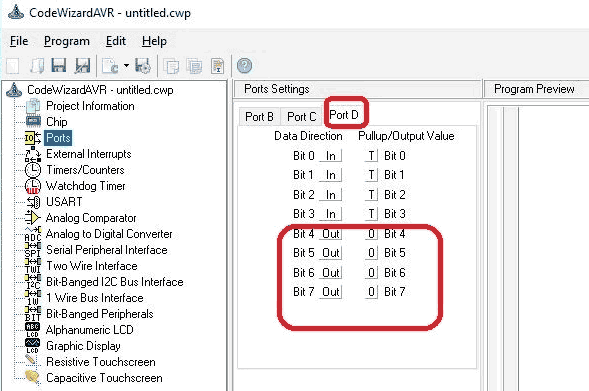The image size is (589, 391).
Task: Toggle Bit 2 pullup T button
Action: [371, 195]
